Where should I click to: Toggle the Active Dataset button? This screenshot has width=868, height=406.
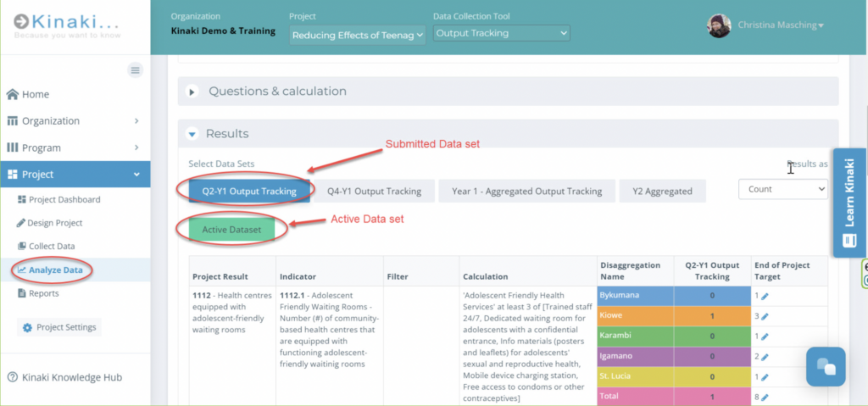click(231, 230)
